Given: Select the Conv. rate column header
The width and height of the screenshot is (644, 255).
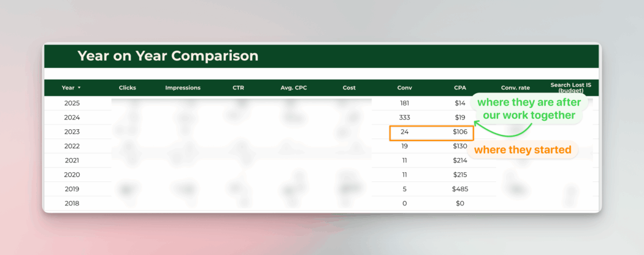Looking at the screenshot, I should [x=515, y=88].
